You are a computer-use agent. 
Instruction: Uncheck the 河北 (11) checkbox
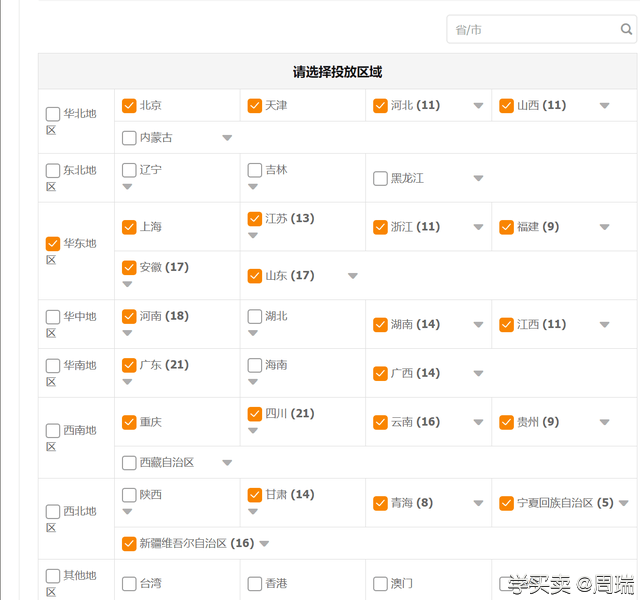pyautogui.click(x=380, y=106)
